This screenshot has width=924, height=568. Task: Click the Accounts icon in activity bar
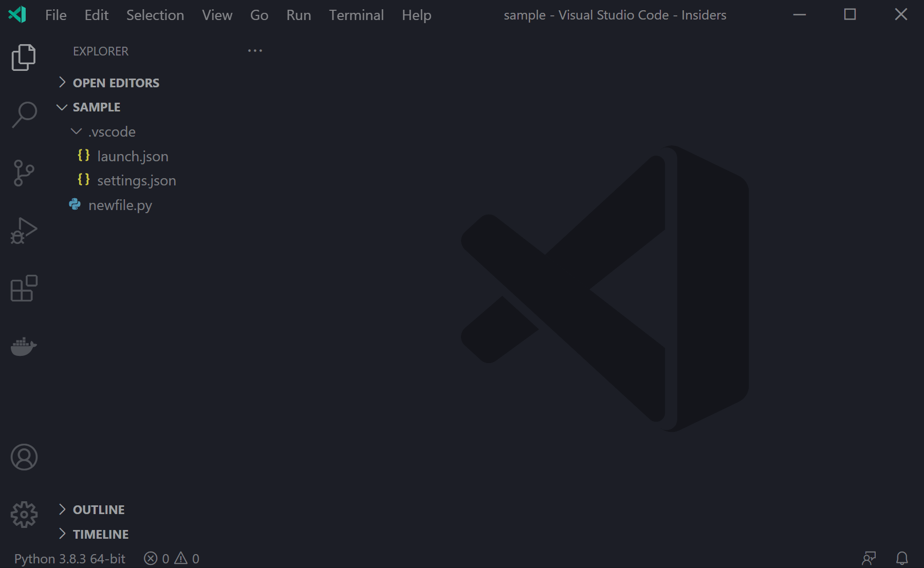tap(24, 457)
